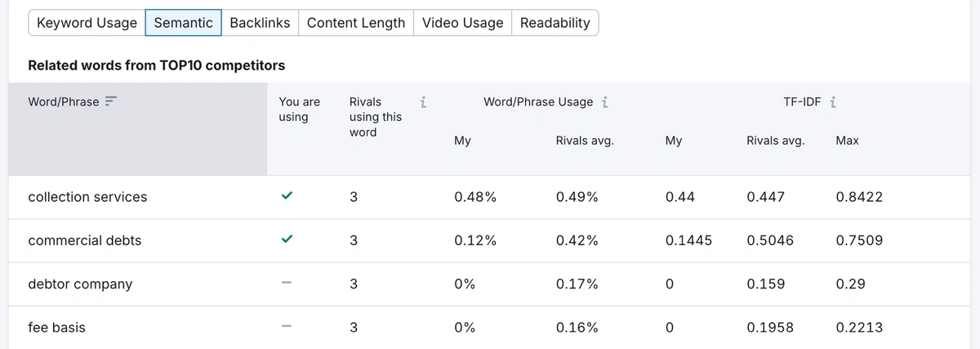Click the collection services phrase
This screenshot has width=980, height=349.
pyautogui.click(x=87, y=197)
